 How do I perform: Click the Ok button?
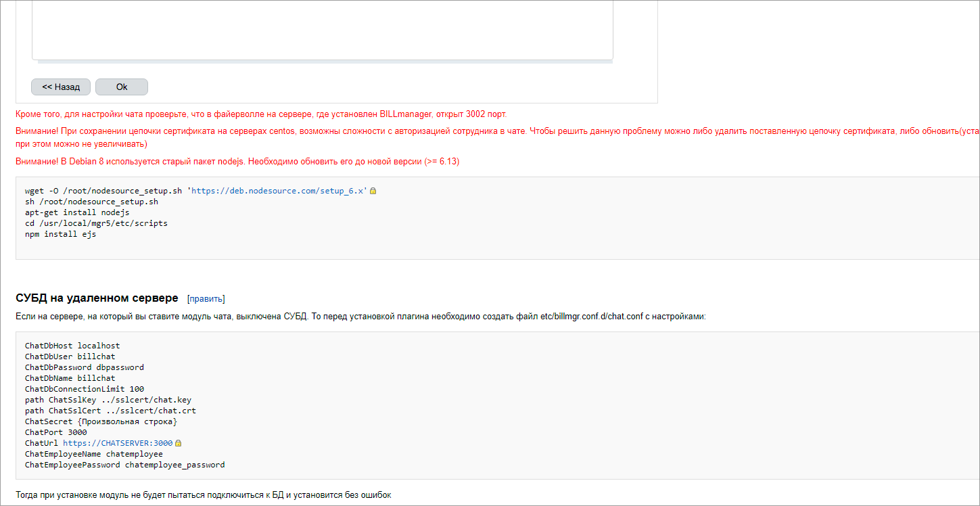click(x=122, y=87)
